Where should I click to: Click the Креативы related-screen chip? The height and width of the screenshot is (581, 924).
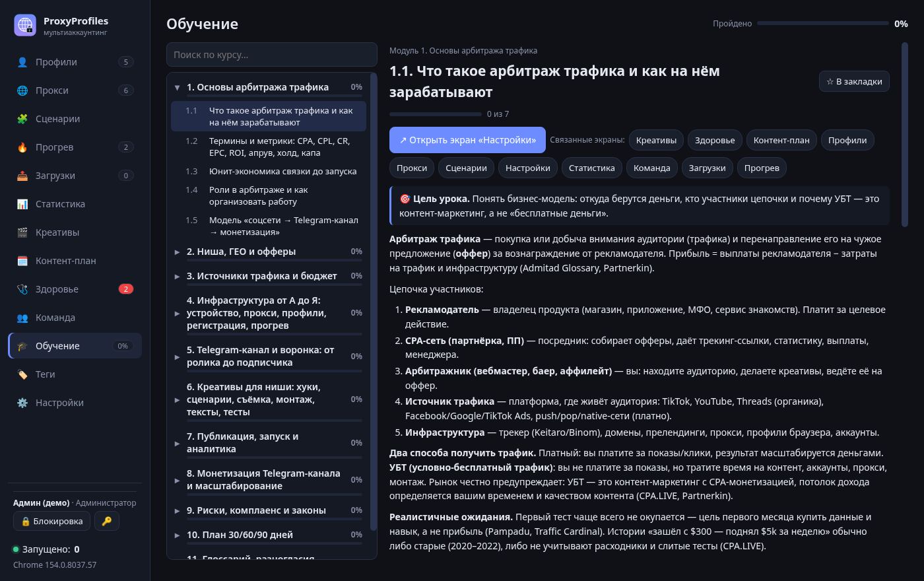point(656,140)
